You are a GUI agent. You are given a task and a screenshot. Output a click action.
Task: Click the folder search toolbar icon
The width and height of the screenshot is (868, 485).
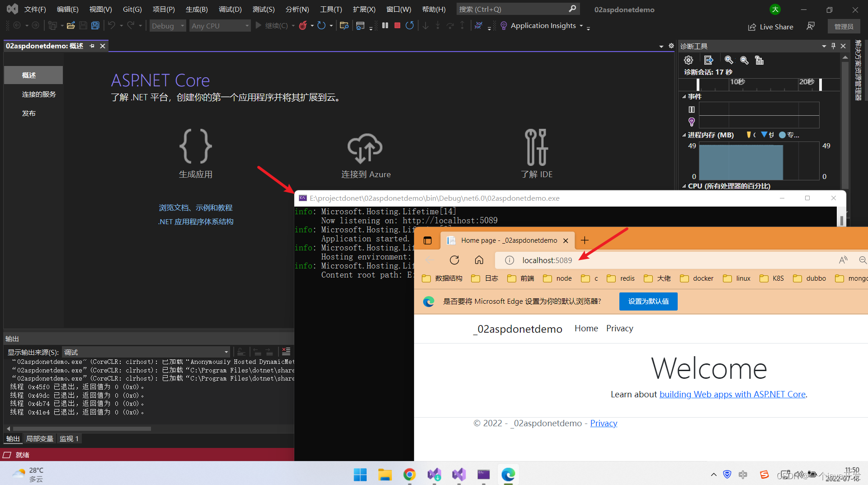click(344, 26)
